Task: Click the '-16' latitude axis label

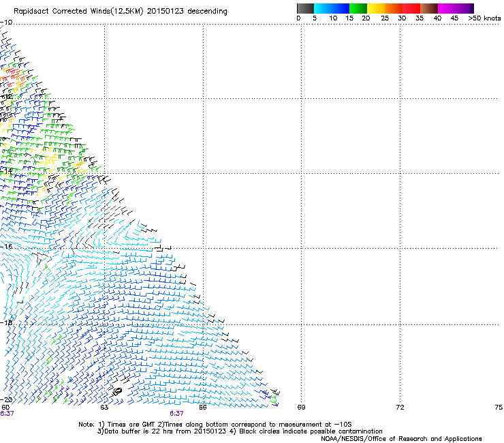Action: tap(6, 247)
